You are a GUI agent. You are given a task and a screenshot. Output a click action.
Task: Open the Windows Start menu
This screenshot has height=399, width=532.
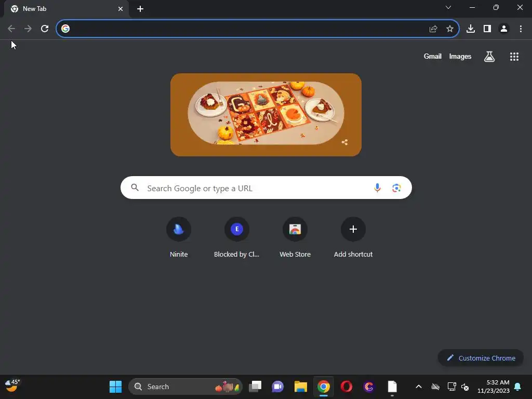coord(115,387)
